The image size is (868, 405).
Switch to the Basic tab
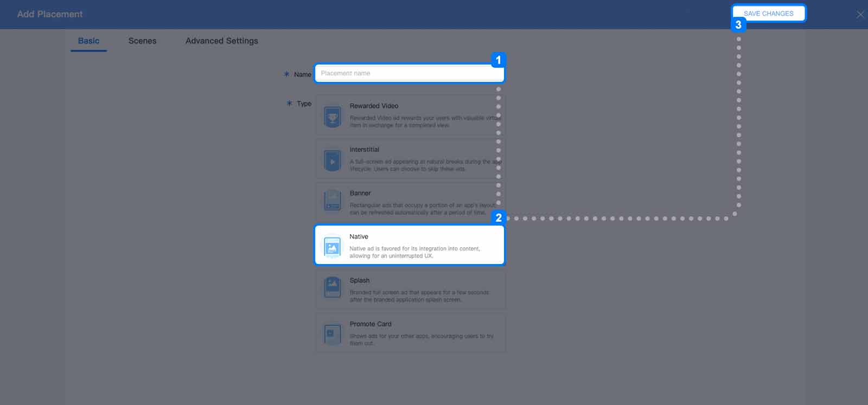(88, 41)
